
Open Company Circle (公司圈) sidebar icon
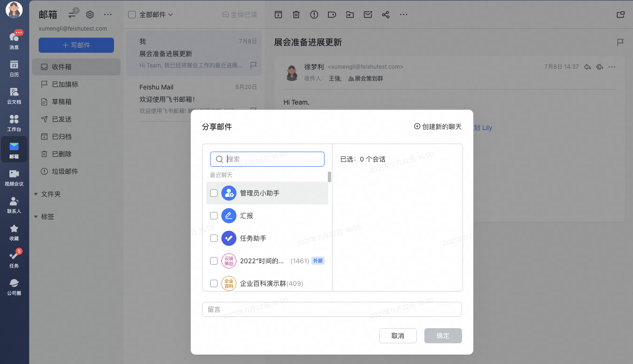point(14,287)
